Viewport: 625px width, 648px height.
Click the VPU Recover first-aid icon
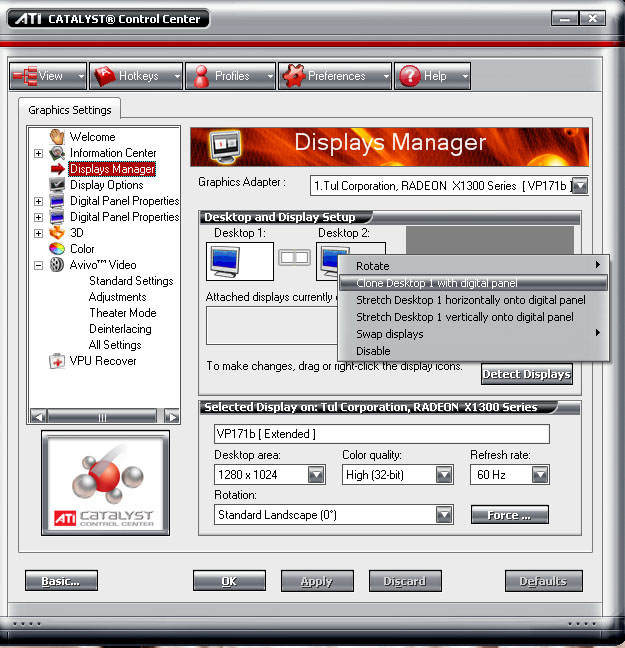[x=57, y=361]
